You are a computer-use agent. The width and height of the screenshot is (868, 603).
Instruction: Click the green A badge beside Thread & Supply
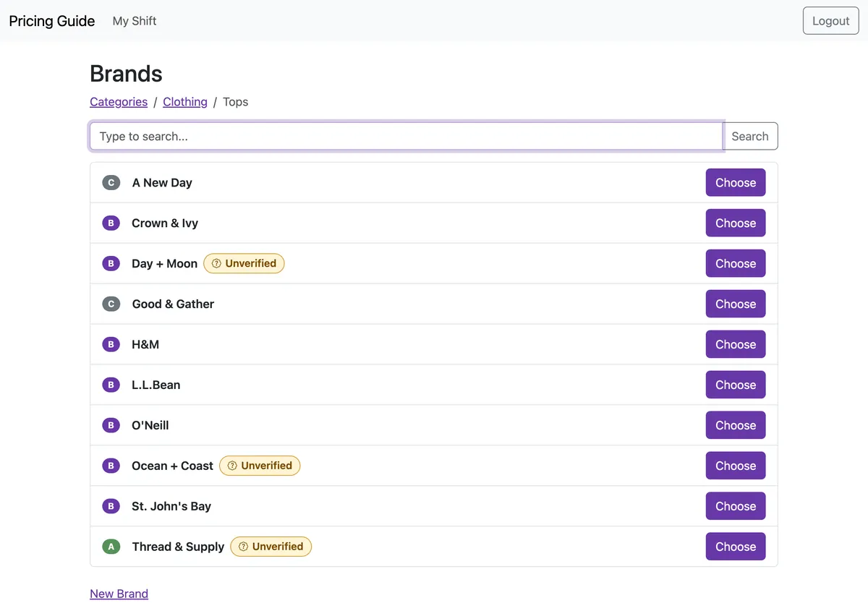(111, 547)
